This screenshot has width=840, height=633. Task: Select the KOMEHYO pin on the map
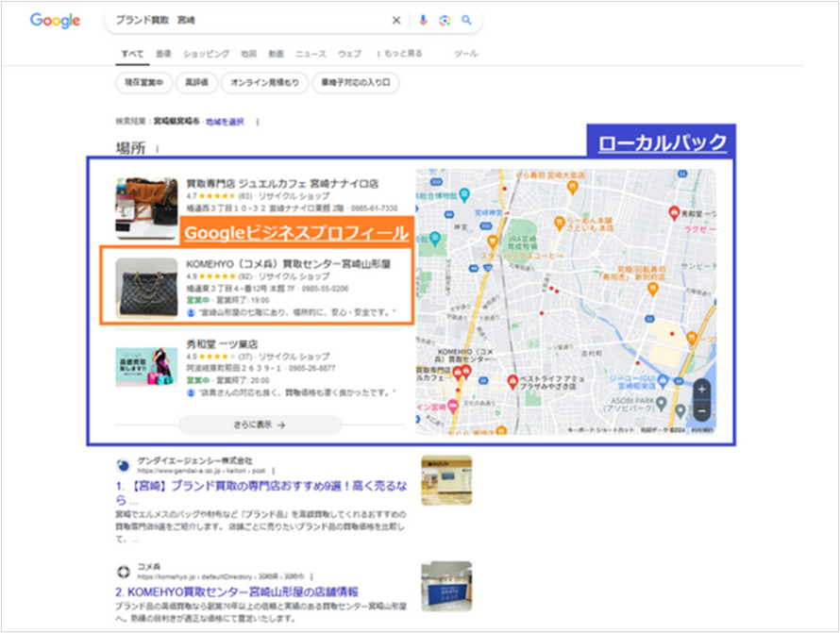pos(464,372)
